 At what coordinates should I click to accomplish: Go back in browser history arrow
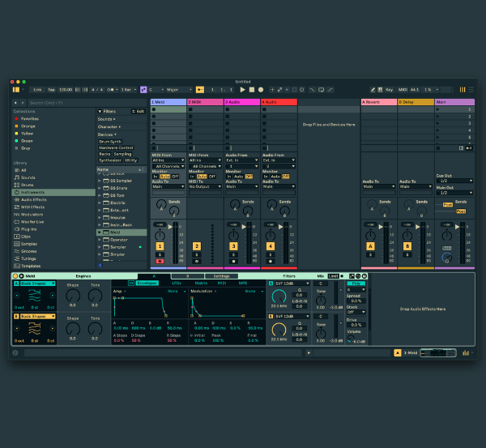[x=15, y=103]
